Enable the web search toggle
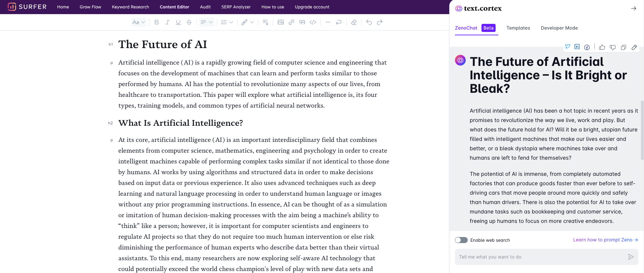The width and height of the screenshot is (644, 273). pos(461,240)
